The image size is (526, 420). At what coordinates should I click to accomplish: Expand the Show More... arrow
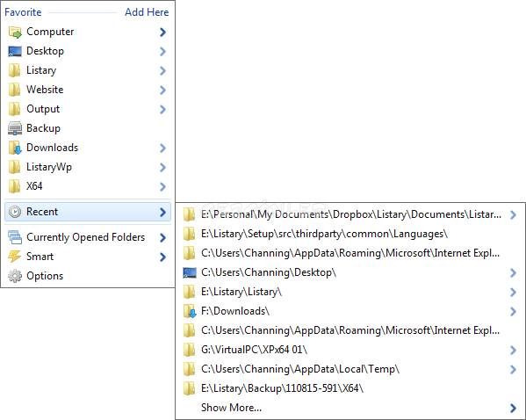click(513, 408)
